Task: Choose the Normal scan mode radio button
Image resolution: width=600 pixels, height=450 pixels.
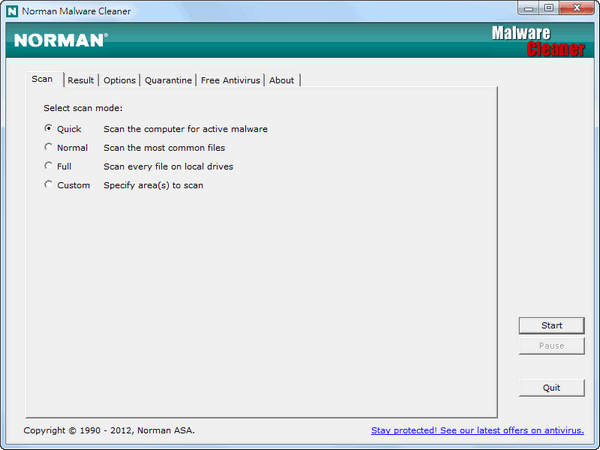Action: coord(48,147)
